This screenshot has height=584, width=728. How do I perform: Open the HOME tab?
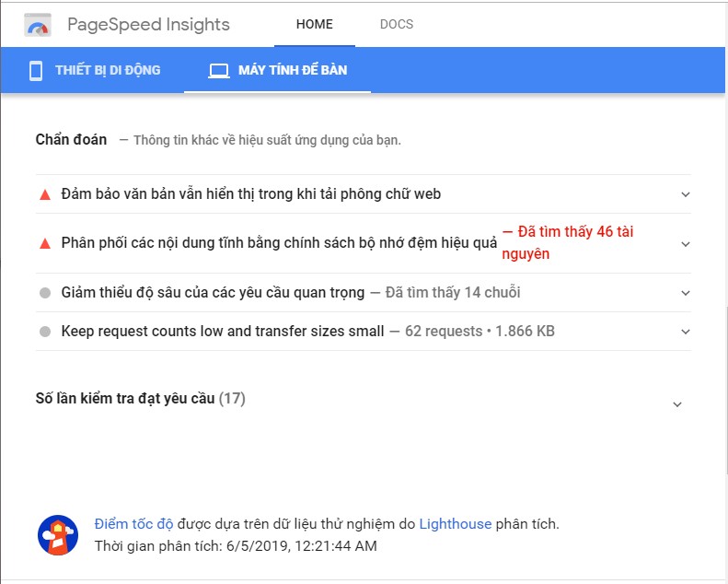pos(315,24)
